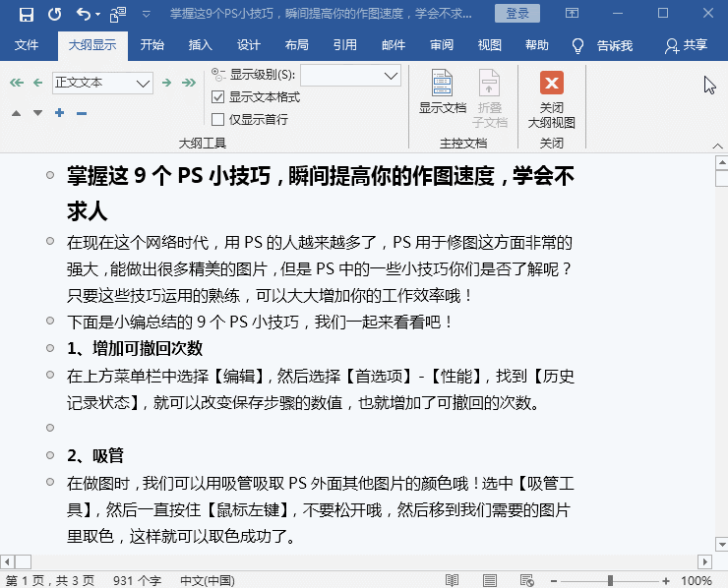Click the 共享 share button
This screenshot has width=728, height=588.
[686, 45]
